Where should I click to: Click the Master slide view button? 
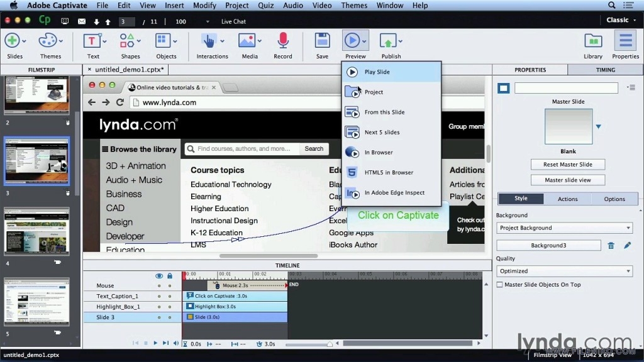point(567,178)
